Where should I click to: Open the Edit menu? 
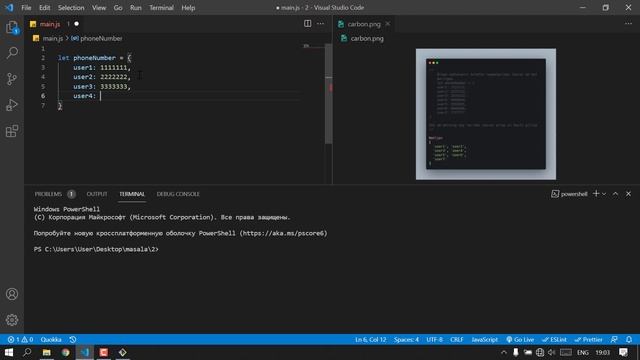click(44, 8)
